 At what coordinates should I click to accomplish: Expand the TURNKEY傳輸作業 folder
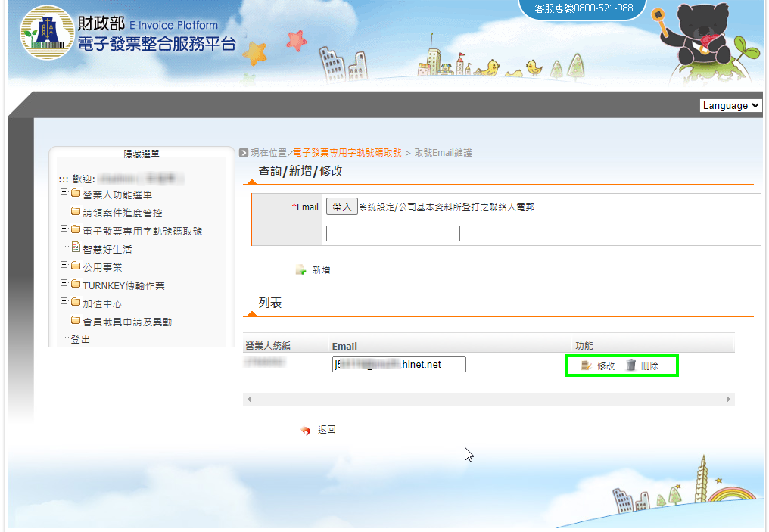tap(64, 285)
